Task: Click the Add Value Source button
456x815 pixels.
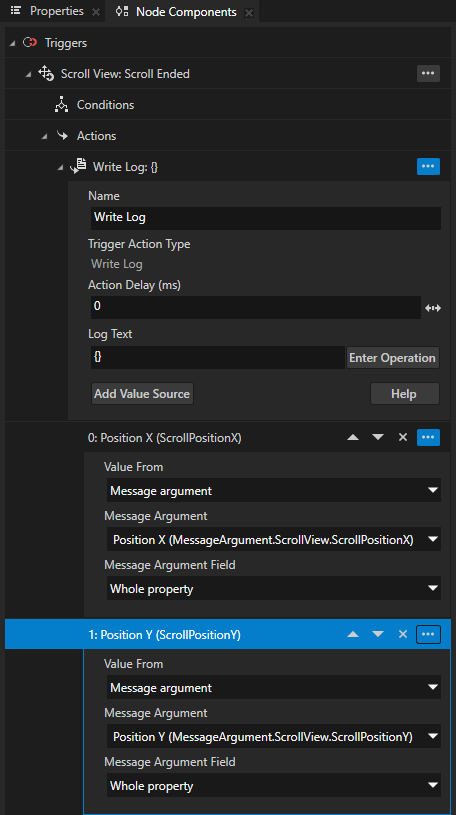Action: [x=142, y=393]
